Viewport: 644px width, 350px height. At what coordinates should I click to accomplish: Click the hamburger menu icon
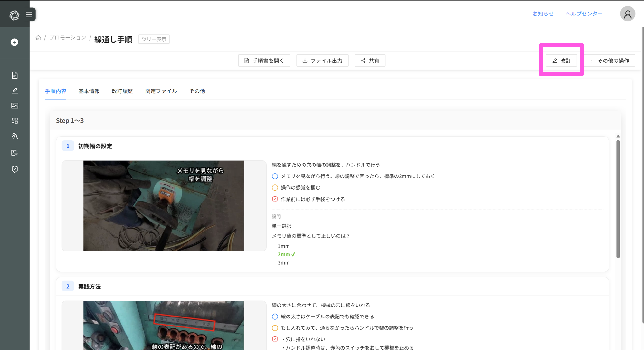pos(29,14)
